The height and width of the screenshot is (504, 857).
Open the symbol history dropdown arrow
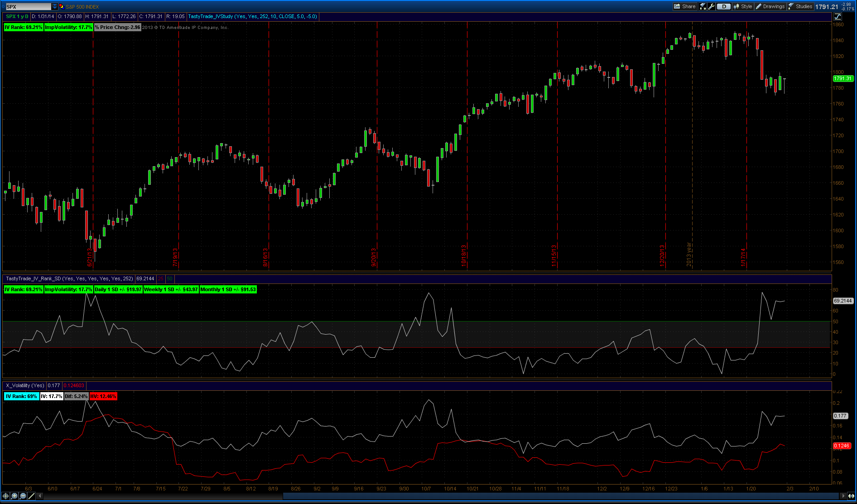pos(55,7)
